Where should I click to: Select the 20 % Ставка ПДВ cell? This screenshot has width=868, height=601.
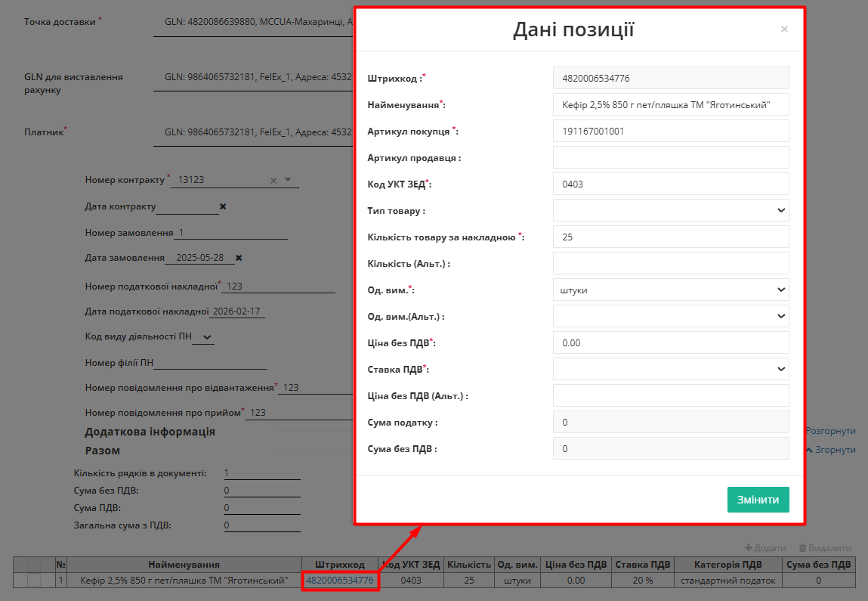643,581
